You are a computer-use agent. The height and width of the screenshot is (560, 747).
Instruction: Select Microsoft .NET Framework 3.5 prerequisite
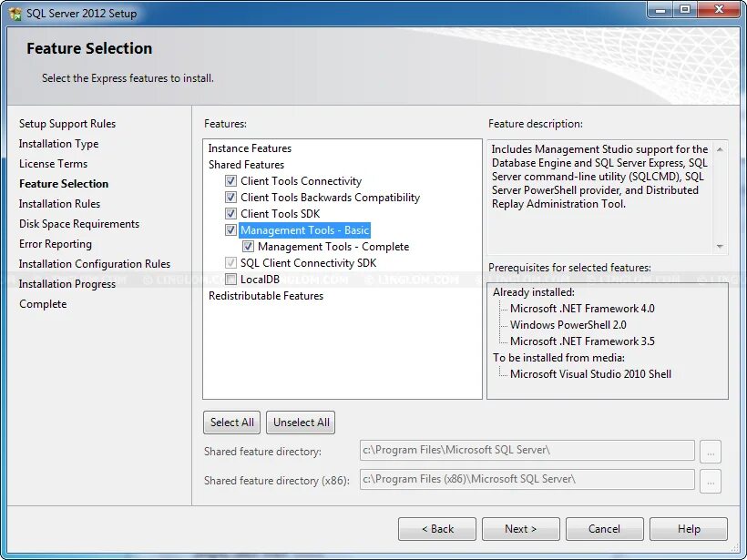click(x=582, y=341)
